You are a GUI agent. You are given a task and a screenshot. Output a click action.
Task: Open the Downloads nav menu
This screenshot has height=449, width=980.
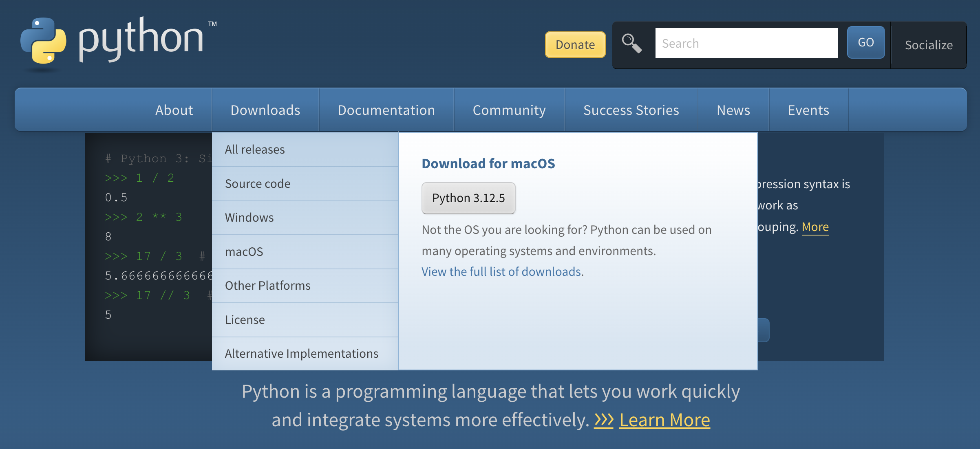click(x=265, y=110)
